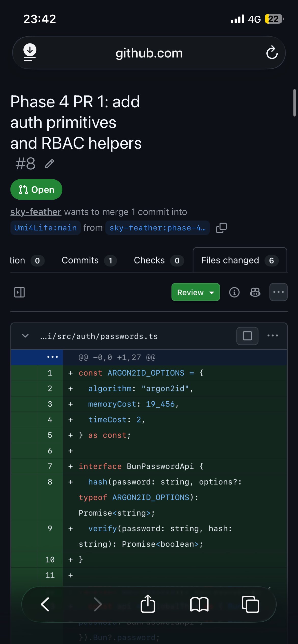The height and width of the screenshot is (644, 298).
Task: Switch to the Checks tab
Action: tap(159, 260)
